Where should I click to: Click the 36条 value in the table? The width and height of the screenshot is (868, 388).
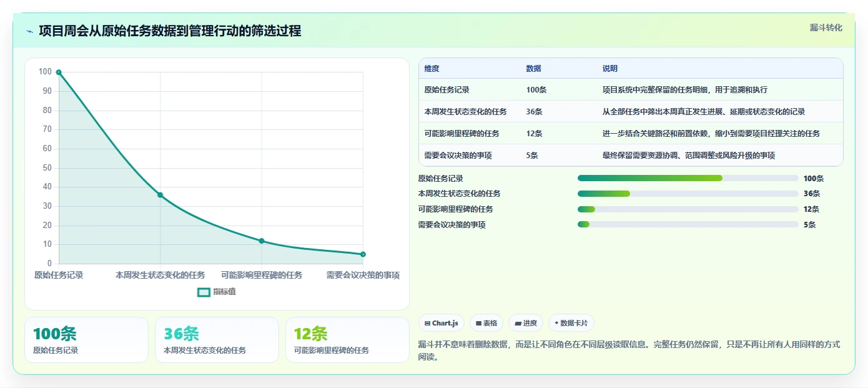coord(534,112)
